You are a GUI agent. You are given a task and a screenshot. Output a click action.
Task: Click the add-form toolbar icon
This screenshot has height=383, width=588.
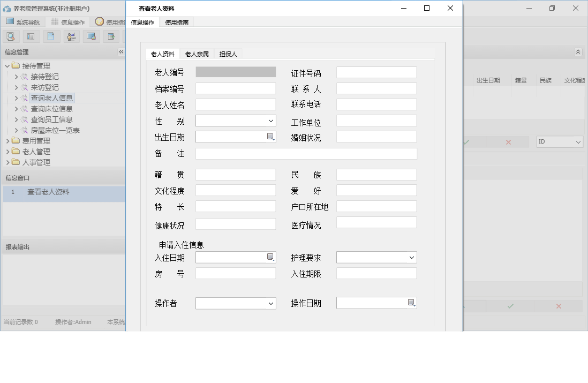click(x=110, y=36)
